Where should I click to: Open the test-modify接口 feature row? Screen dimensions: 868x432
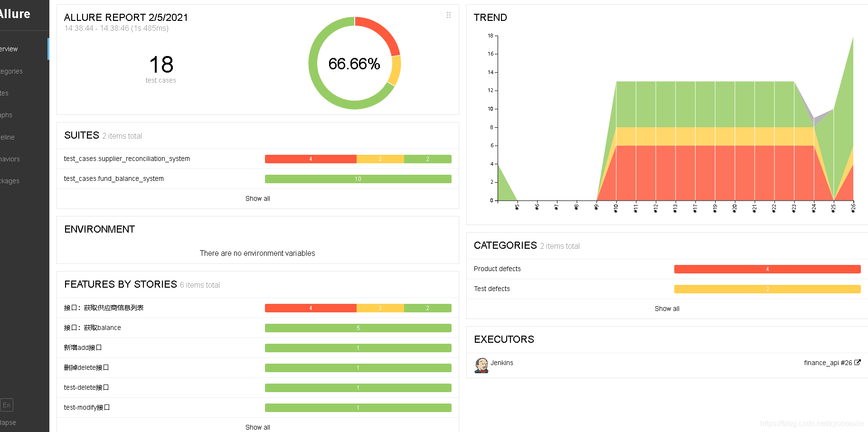(258, 408)
